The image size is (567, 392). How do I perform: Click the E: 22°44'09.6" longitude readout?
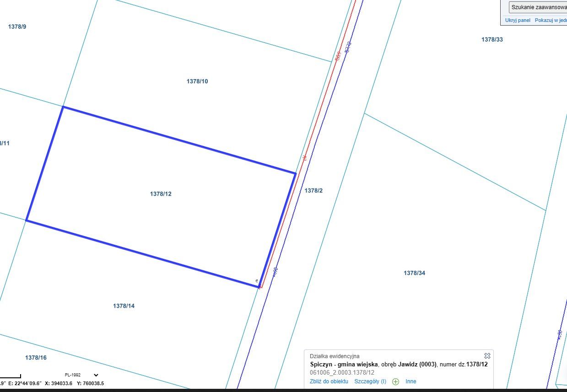pos(25,383)
